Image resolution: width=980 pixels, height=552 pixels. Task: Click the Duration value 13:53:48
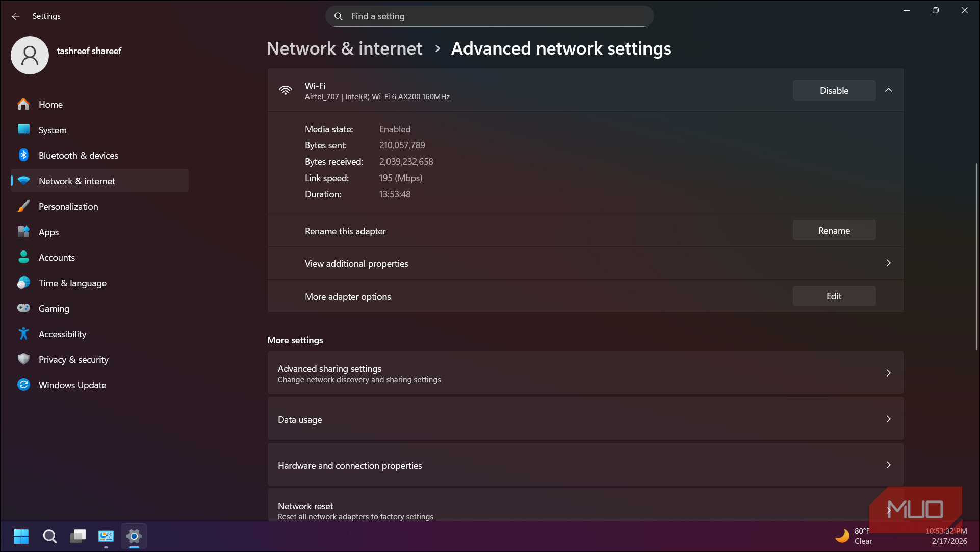point(395,194)
